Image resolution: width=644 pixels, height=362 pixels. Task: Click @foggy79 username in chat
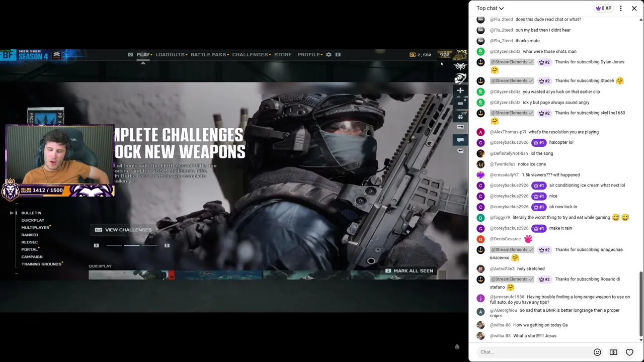click(x=500, y=218)
